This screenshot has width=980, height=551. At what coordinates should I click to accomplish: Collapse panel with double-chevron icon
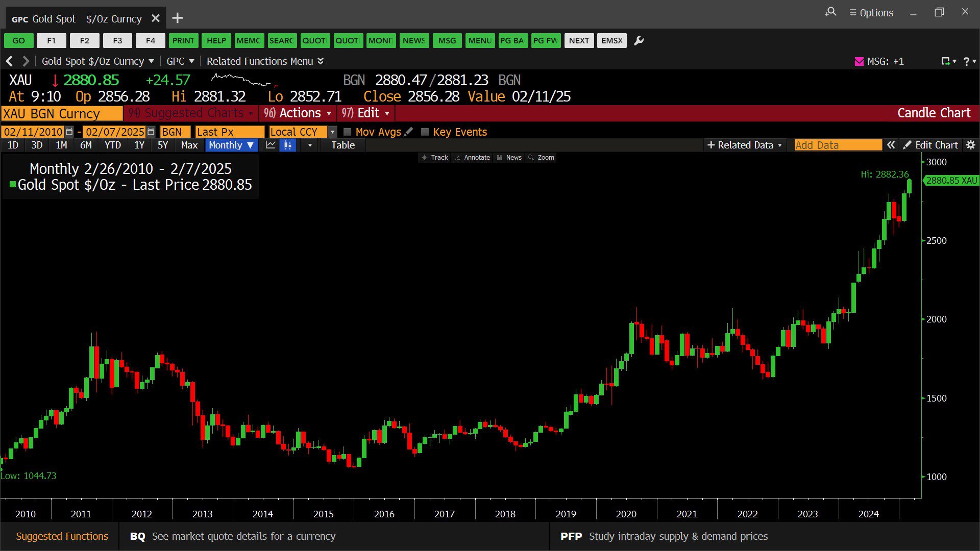coord(891,145)
